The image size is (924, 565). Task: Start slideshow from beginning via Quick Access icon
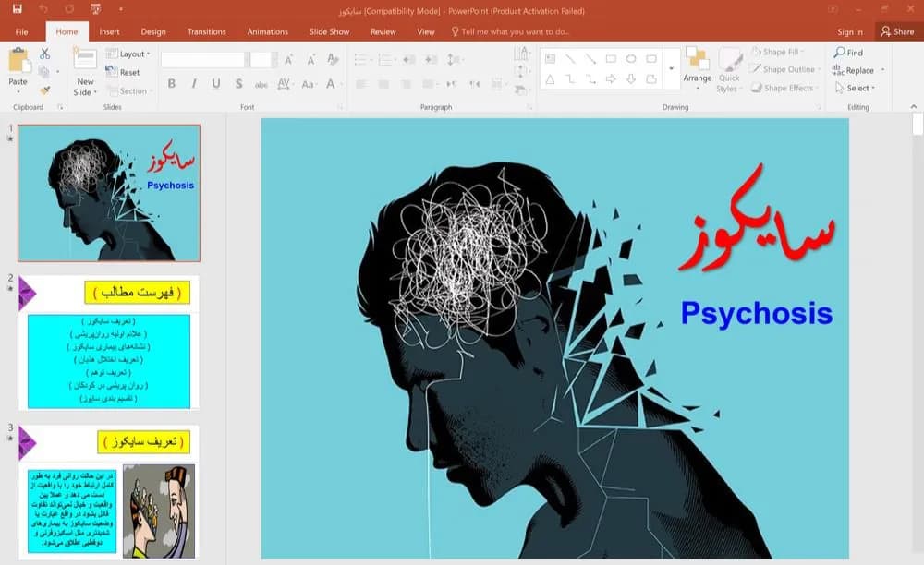[96, 9]
